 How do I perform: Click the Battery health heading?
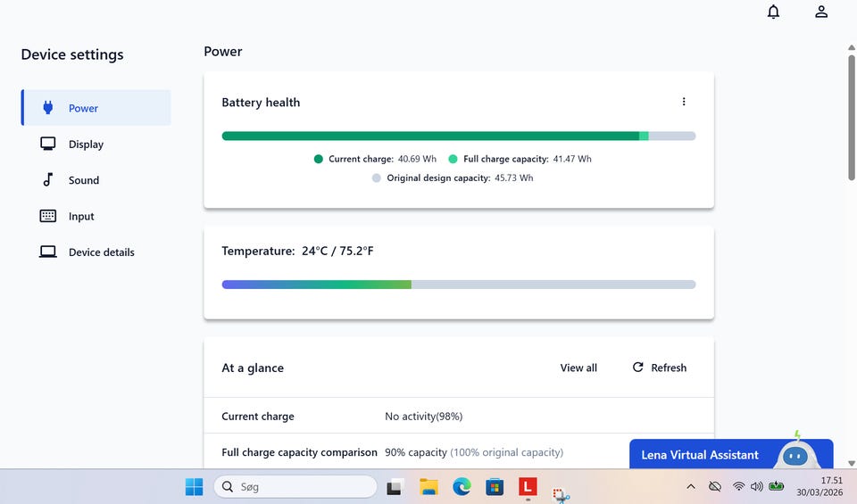[x=261, y=103]
